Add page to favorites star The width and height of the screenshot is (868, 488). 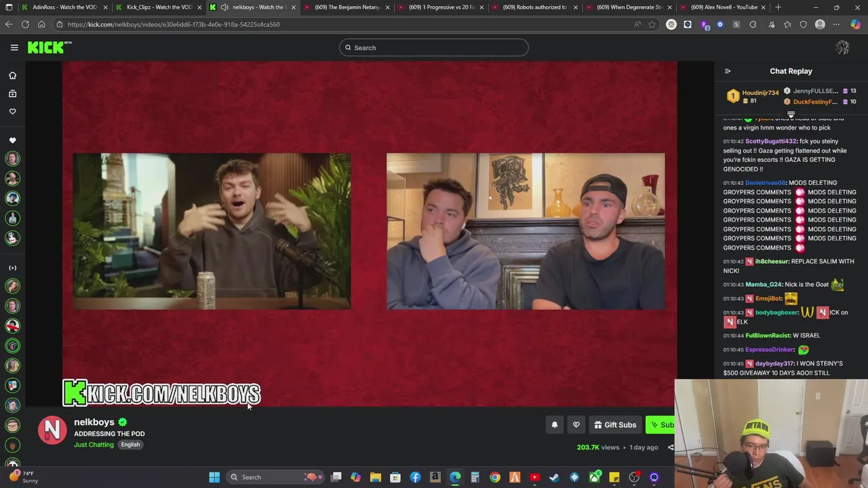(x=652, y=24)
